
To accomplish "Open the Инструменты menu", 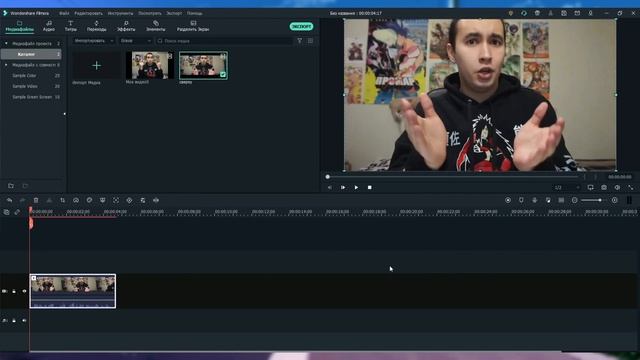I will (120, 13).
